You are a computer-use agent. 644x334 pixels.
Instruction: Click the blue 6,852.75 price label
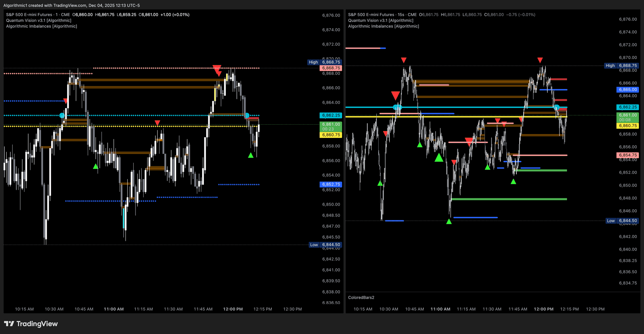331,184
